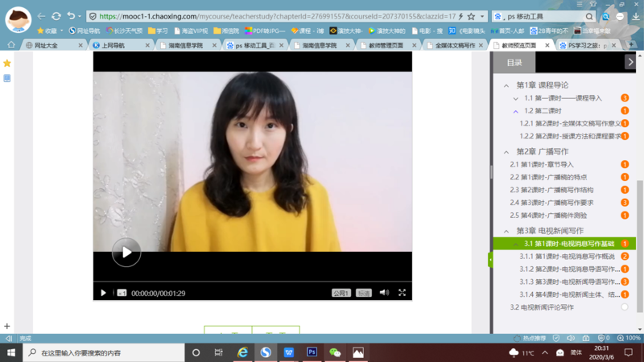Click the user avatar at top left
This screenshot has width=644, height=362.
point(19,19)
